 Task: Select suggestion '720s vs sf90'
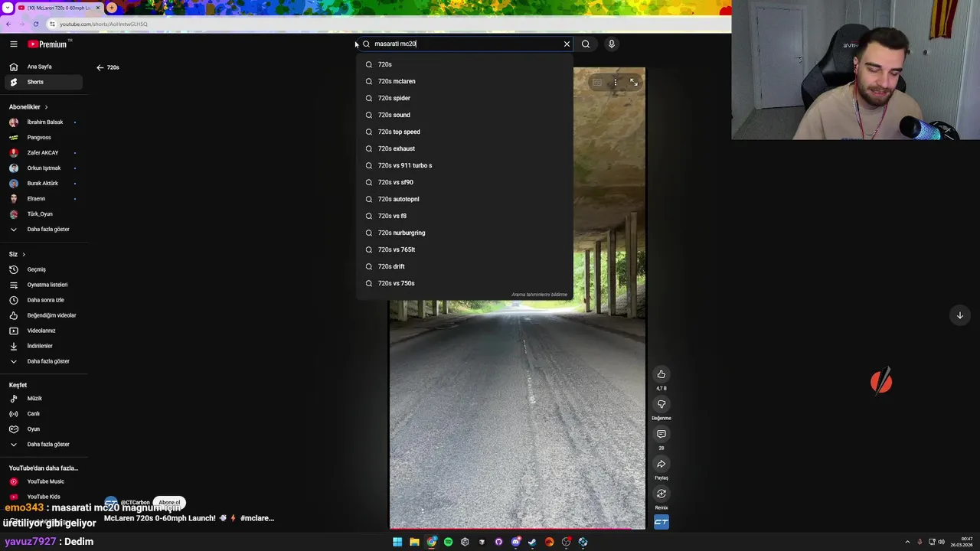(x=465, y=182)
